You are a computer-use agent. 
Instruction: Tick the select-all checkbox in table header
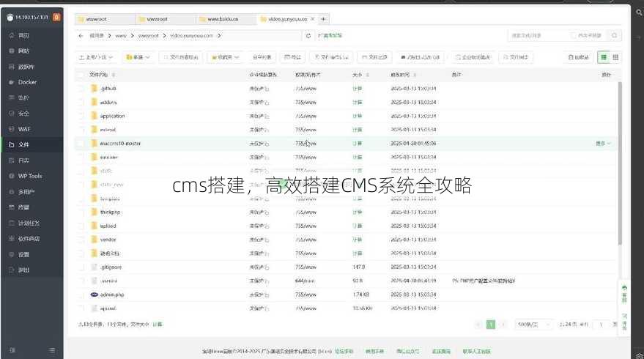pyautogui.click(x=81, y=75)
